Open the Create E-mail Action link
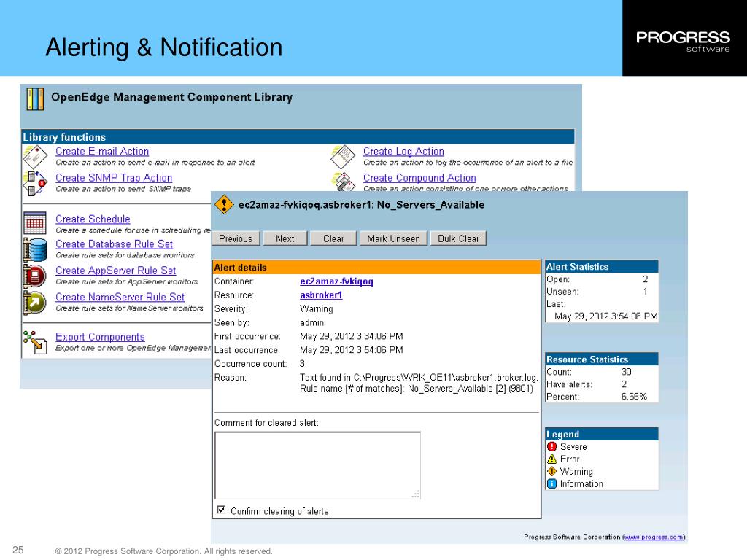747x560 pixels. (x=102, y=152)
